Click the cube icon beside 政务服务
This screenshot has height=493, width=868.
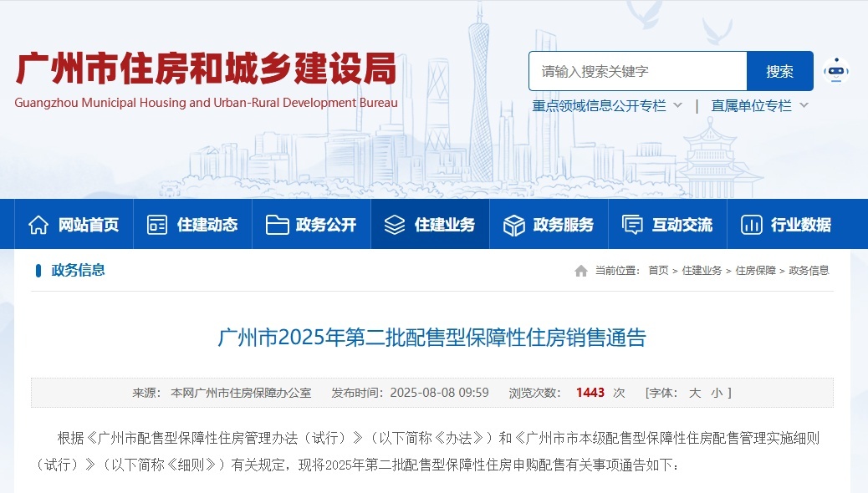tap(513, 225)
